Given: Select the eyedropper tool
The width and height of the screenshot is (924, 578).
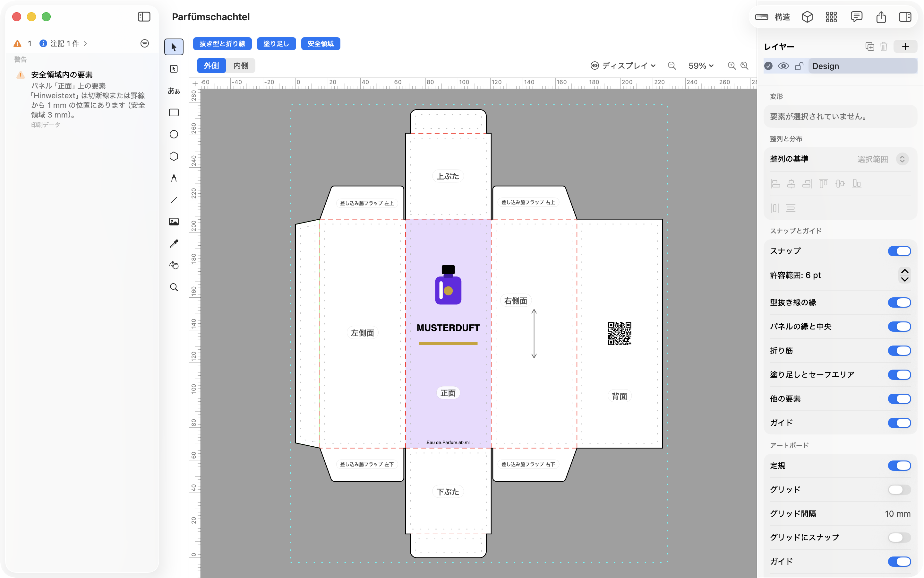Looking at the screenshot, I should pyautogui.click(x=174, y=243).
